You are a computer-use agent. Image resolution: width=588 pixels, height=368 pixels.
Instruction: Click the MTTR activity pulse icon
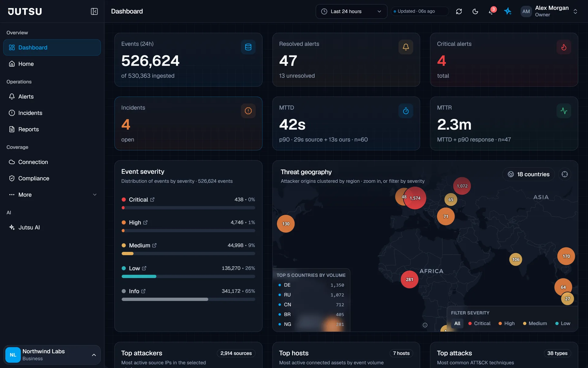(564, 111)
